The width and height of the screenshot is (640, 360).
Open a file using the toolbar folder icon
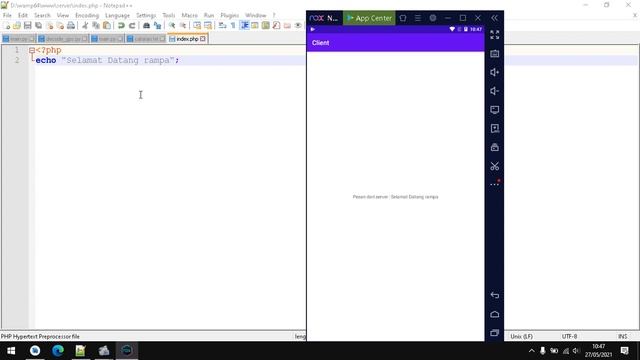(17, 26)
